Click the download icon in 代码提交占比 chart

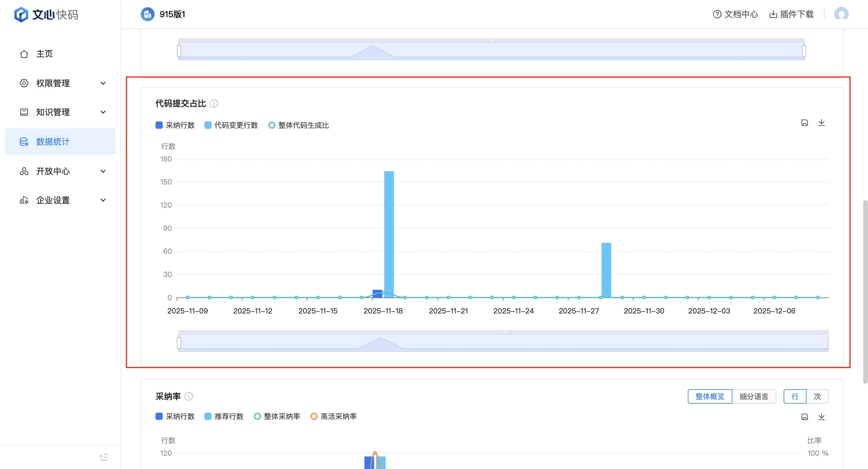click(821, 123)
